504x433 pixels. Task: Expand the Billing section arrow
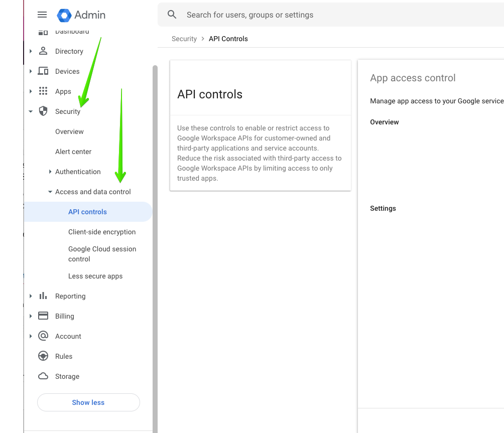click(31, 316)
